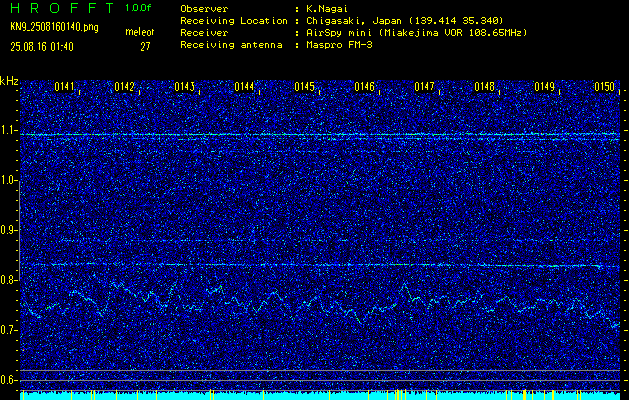This screenshot has height=400, width=629.
Task: Click the 0144 time marker
Action: click(244, 87)
